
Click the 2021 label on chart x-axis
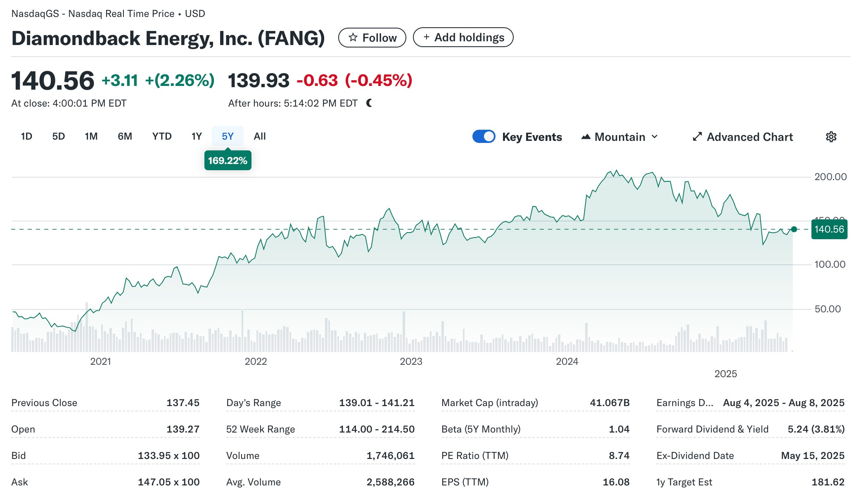(100, 361)
